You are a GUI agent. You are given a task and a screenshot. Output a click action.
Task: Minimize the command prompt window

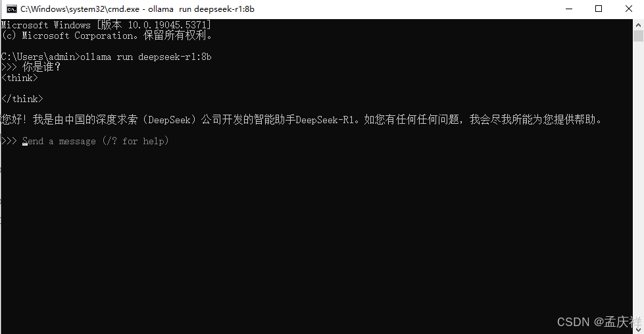tap(569, 9)
